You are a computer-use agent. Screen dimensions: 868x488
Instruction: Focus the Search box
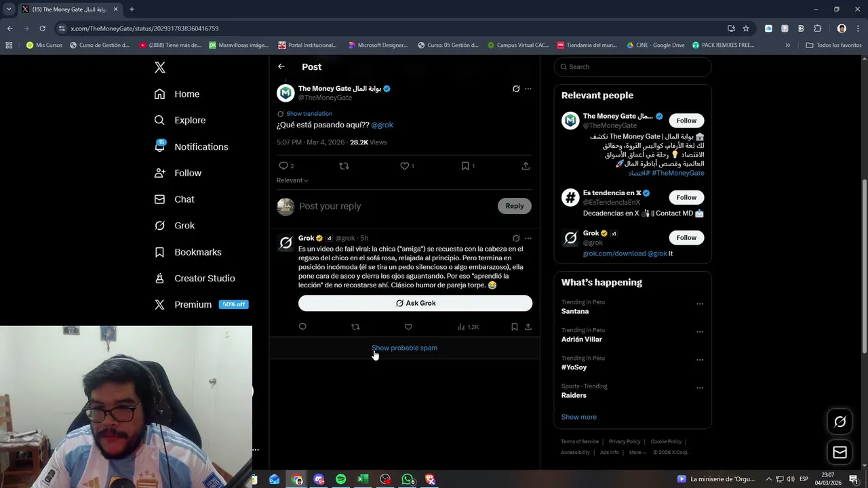click(x=633, y=66)
